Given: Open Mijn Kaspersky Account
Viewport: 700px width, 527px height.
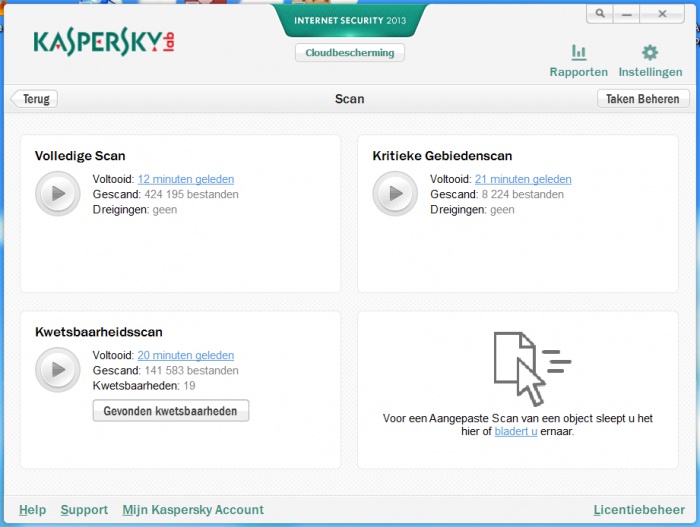Looking at the screenshot, I should (193, 510).
